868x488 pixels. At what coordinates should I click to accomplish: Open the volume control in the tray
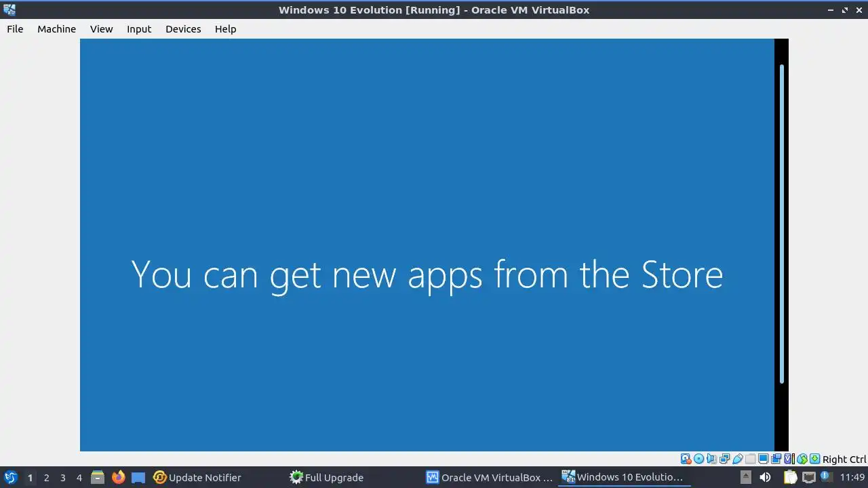pos(765,477)
